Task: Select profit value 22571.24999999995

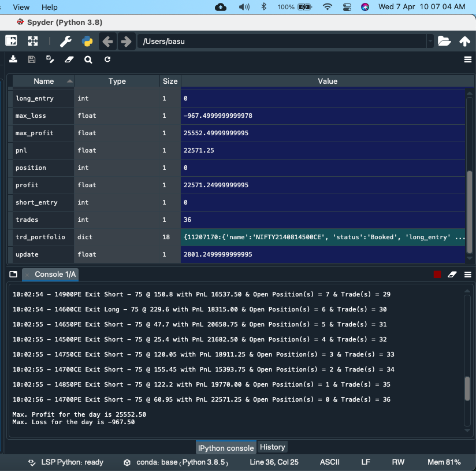Action: [x=323, y=185]
